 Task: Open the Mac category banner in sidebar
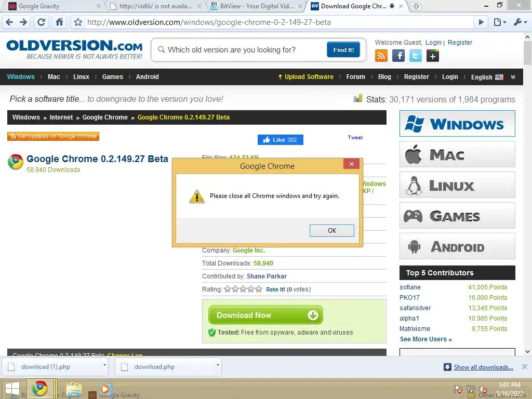coord(457,154)
